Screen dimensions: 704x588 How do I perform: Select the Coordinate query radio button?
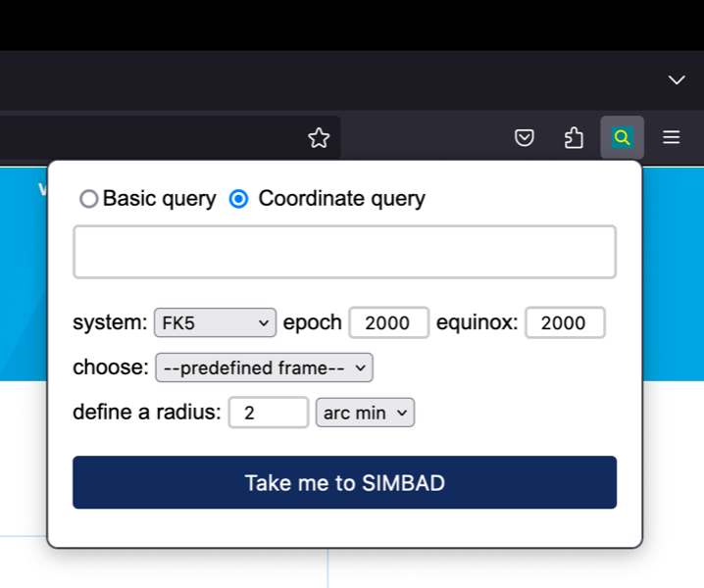238,198
